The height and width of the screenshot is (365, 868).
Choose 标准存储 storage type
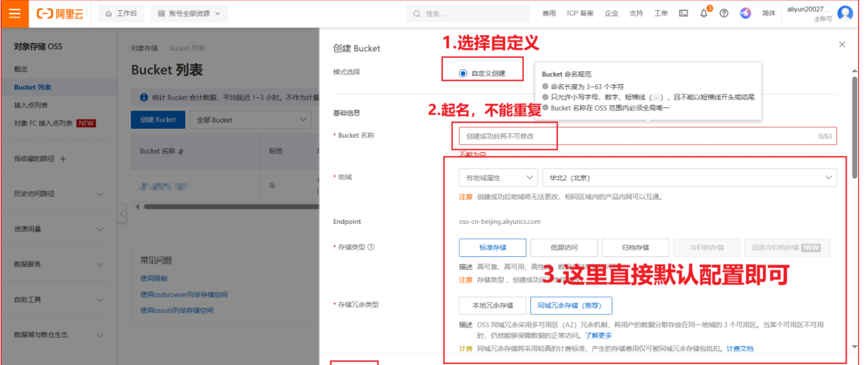(x=492, y=247)
